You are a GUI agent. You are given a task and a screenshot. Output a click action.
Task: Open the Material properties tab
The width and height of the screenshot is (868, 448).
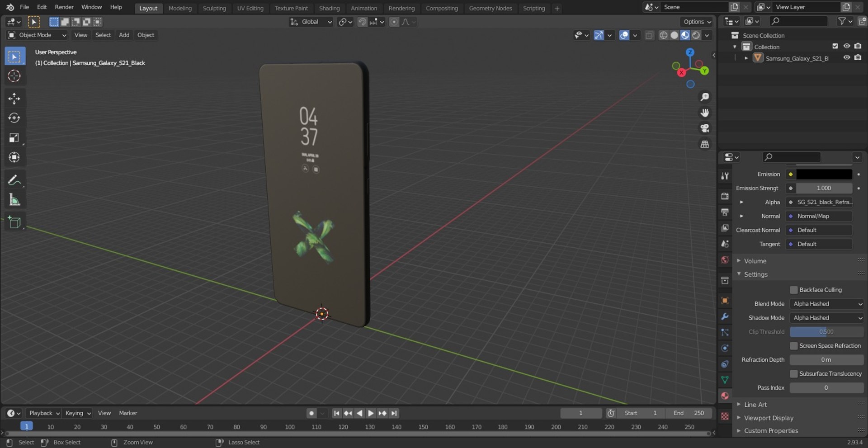pos(725,396)
